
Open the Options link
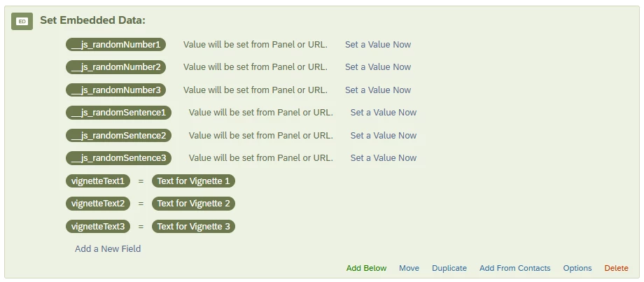click(x=577, y=268)
